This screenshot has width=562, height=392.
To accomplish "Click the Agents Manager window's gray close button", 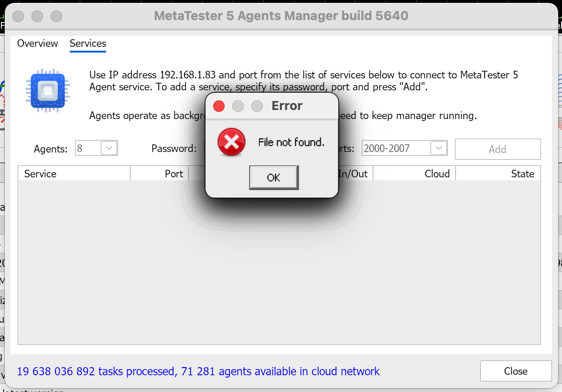I will [x=18, y=16].
